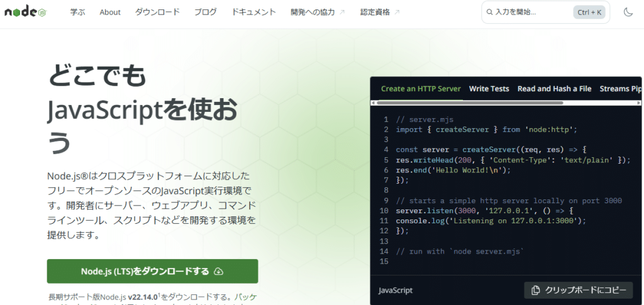Open 開発への協力 external link
This screenshot has width=644, height=305.
318,13
